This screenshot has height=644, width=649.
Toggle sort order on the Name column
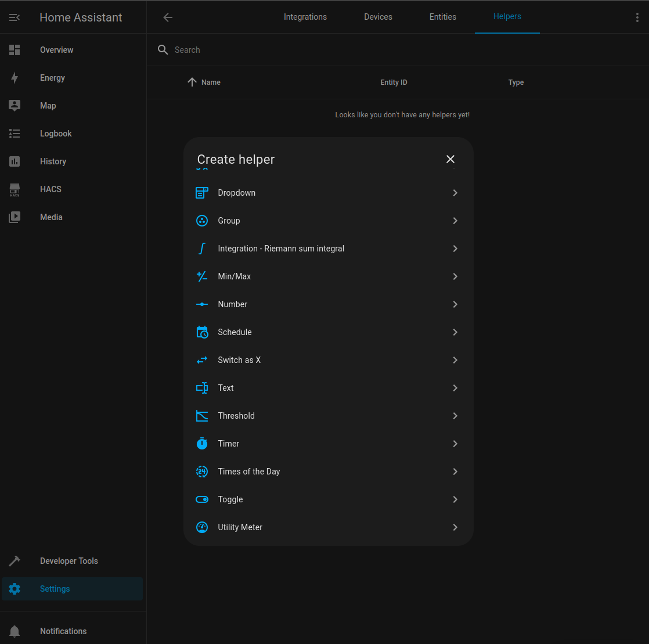point(210,82)
